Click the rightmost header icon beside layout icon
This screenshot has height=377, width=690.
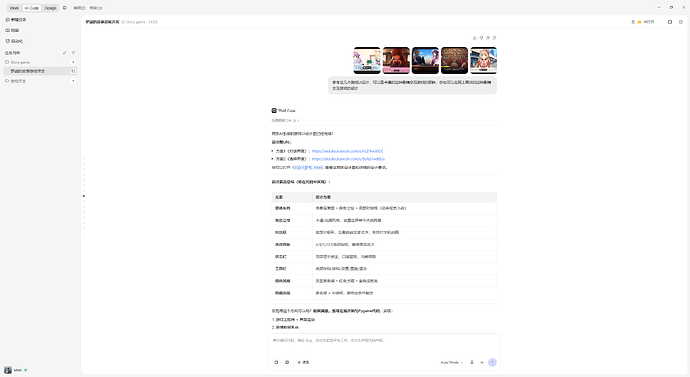tap(681, 22)
